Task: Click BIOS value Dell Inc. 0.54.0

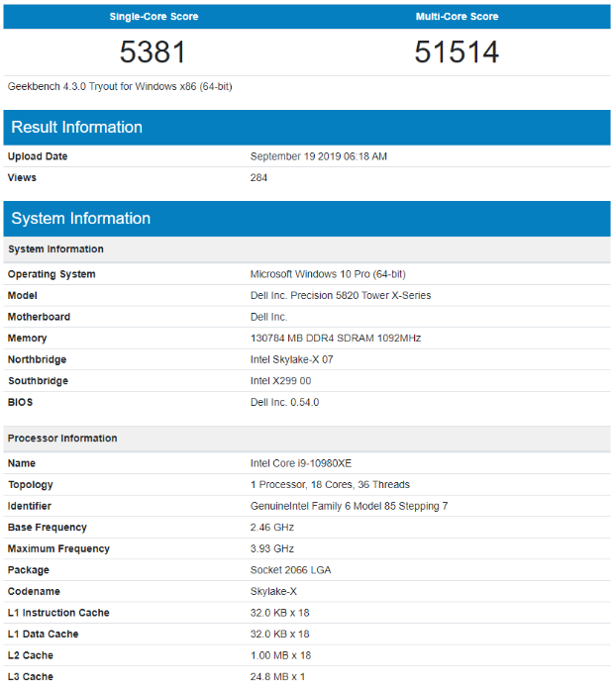Action: pos(285,402)
